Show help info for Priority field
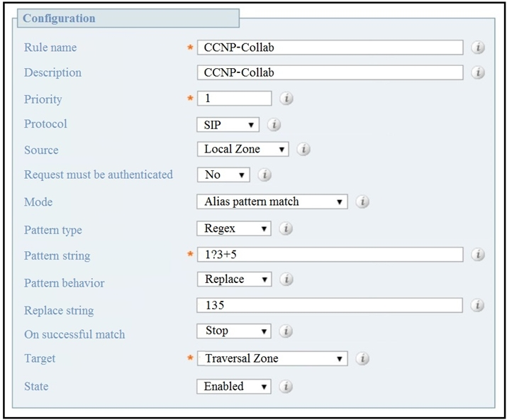The width and height of the screenshot is (507, 420). (286, 99)
